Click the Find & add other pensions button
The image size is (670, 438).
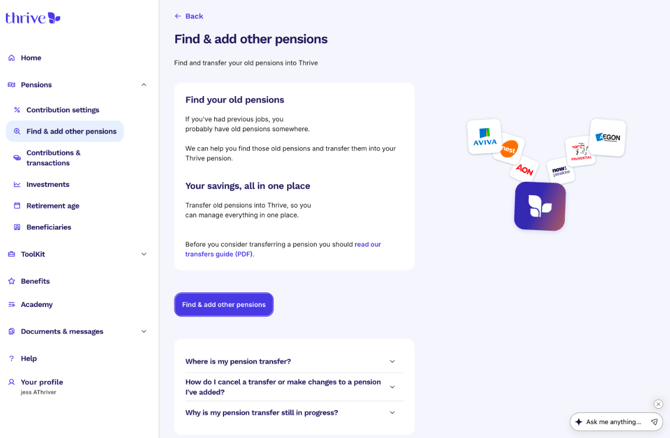(x=224, y=304)
